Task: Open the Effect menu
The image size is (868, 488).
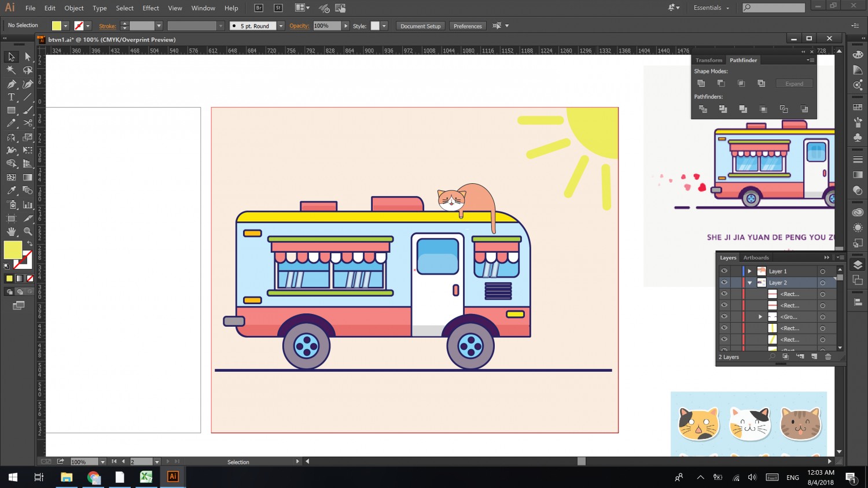Action: pos(150,8)
